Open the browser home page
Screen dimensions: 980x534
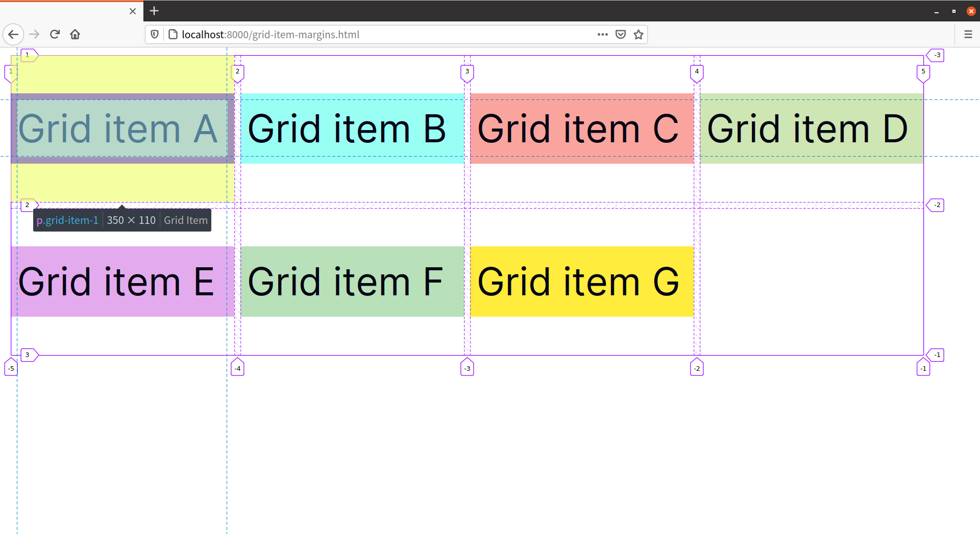[x=75, y=34]
